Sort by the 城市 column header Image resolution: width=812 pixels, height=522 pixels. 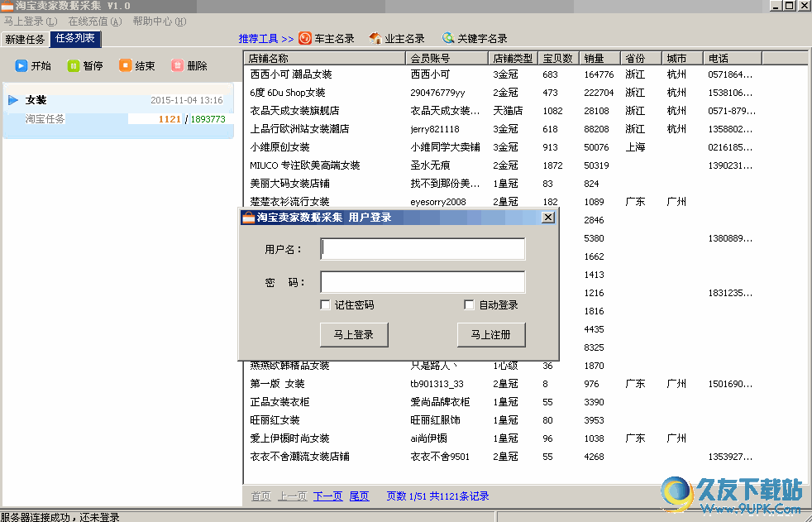click(x=683, y=58)
